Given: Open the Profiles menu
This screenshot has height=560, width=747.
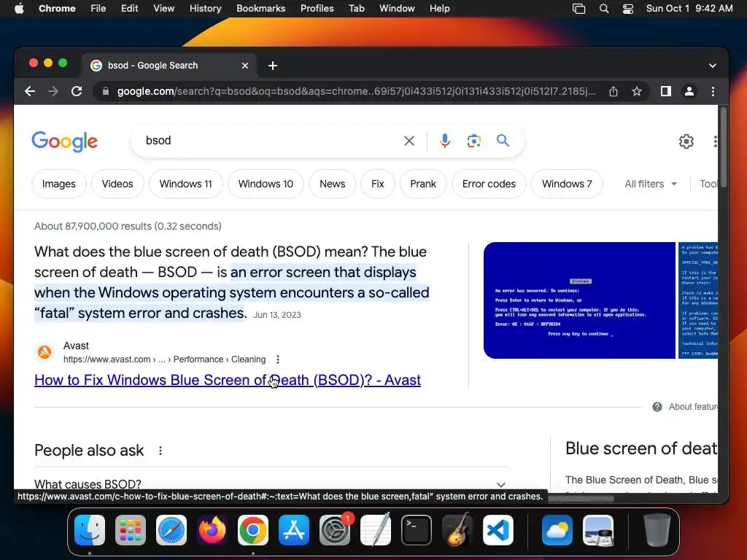Looking at the screenshot, I should (x=317, y=9).
